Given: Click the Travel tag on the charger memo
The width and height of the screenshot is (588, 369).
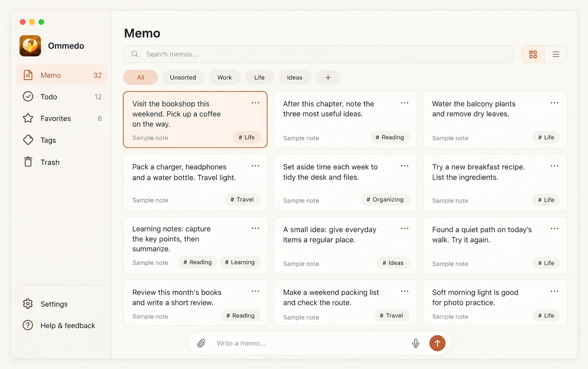Looking at the screenshot, I should tap(242, 200).
